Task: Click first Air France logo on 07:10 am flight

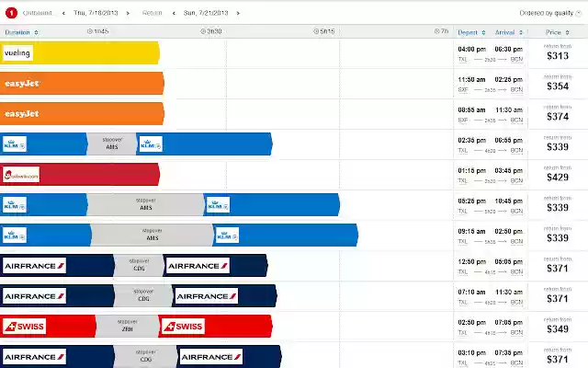Action: (34, 296)
